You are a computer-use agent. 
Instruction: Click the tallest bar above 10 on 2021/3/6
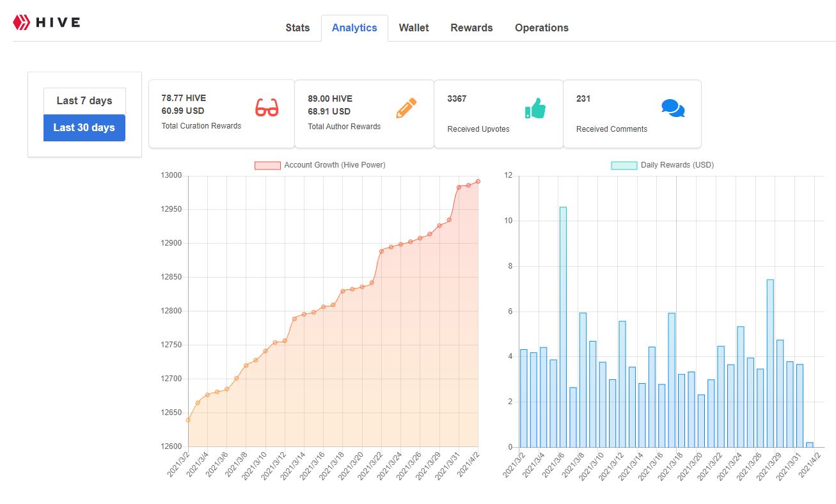563,327
